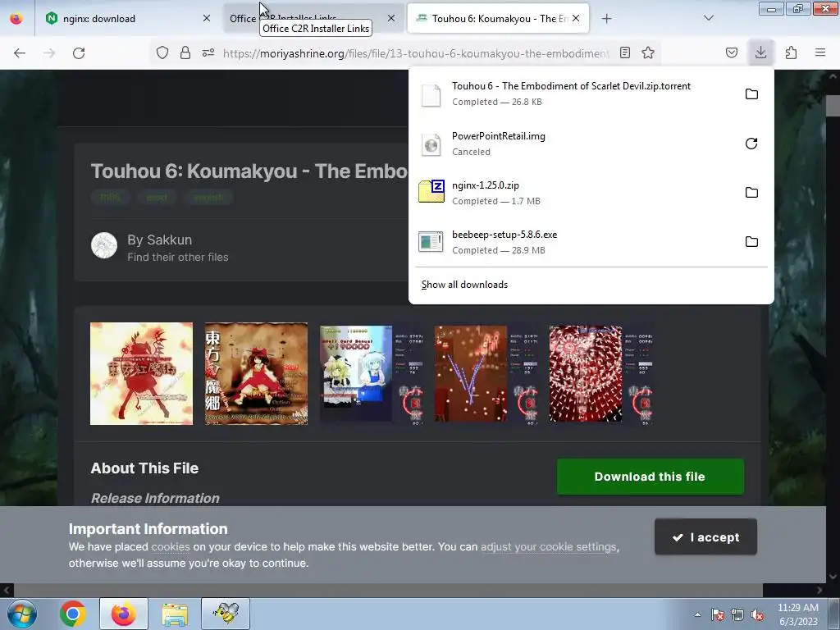Close the downloads panel via toolbar download icon
This screenshot has height=630, width=840.
[760, 52]
